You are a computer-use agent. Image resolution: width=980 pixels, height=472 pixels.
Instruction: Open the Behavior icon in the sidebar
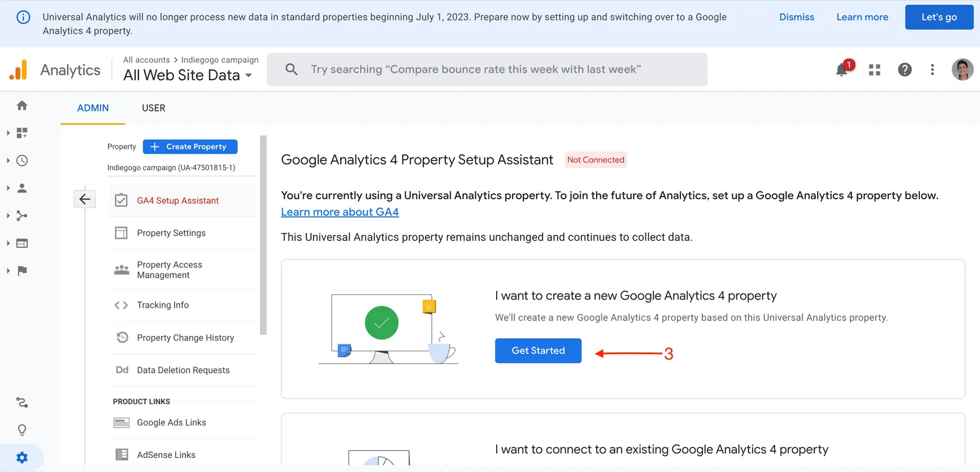(x=22, y=243)
